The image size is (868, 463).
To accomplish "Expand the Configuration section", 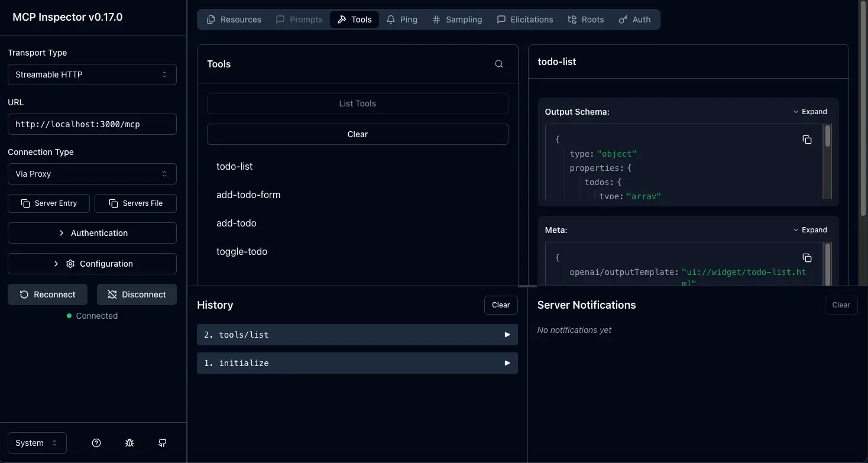I will 92,264.
